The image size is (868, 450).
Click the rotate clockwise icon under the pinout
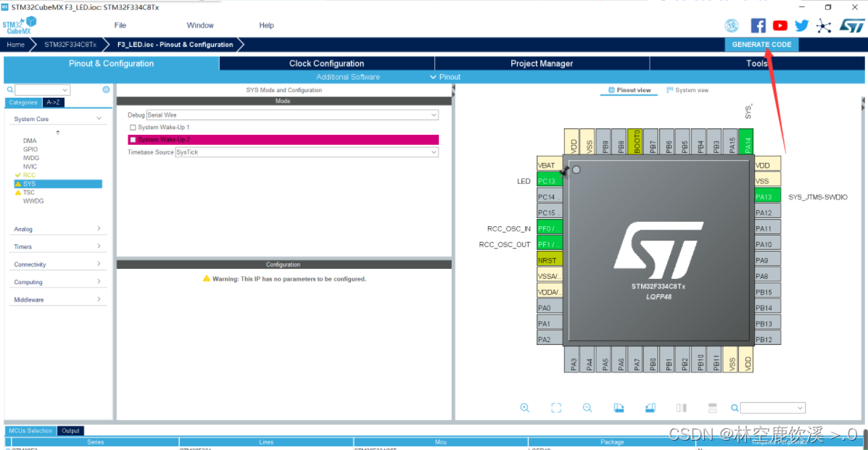point(619,407)
